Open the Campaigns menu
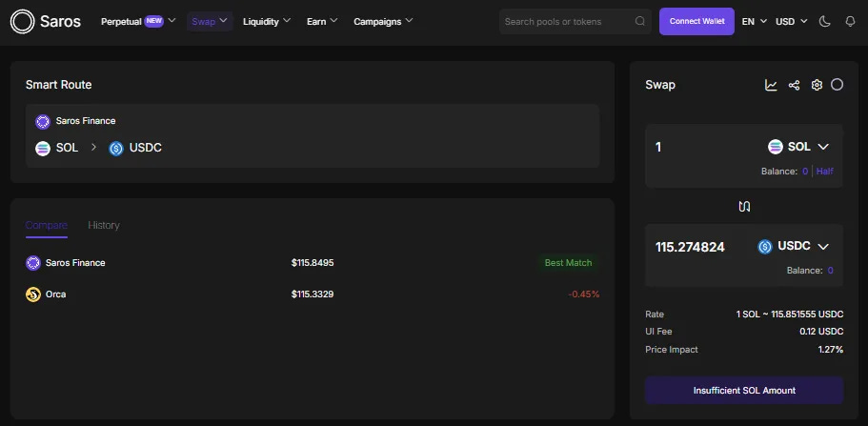 (x=383, y=22)
